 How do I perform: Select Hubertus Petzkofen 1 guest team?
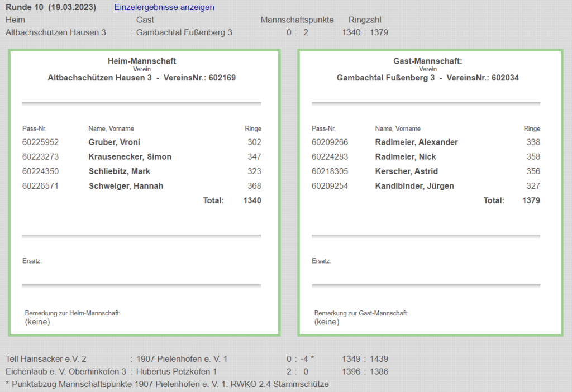pyautogui.click(x=176, y=371)
